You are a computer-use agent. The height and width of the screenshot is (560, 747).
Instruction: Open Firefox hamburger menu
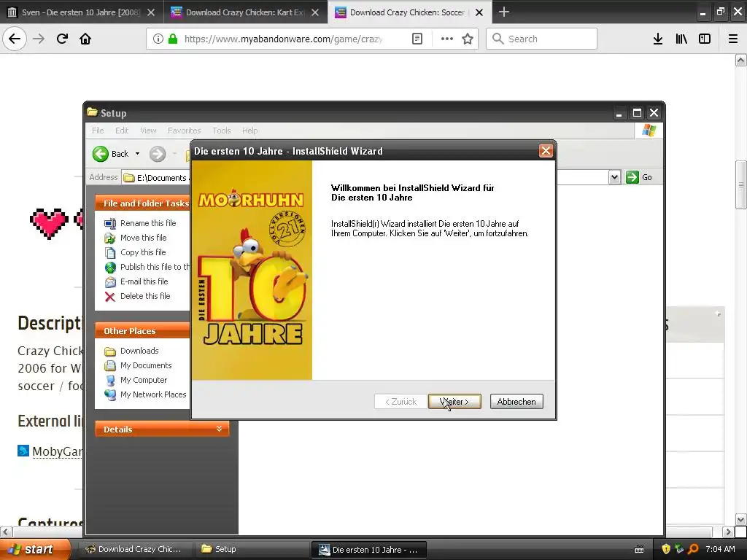click(733, 39)
